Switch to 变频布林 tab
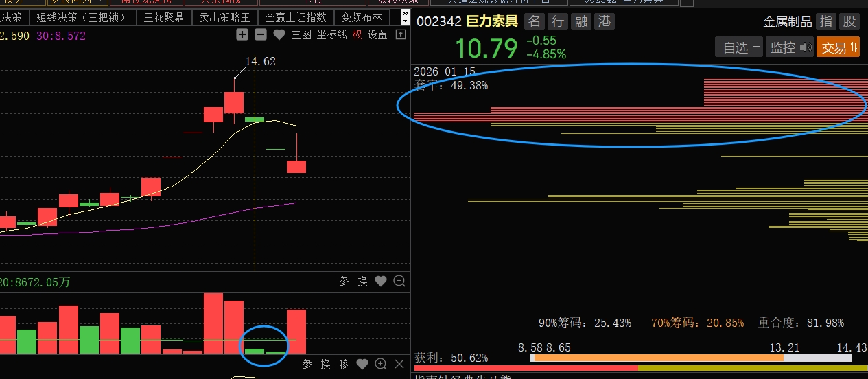 tap(362, 17)
